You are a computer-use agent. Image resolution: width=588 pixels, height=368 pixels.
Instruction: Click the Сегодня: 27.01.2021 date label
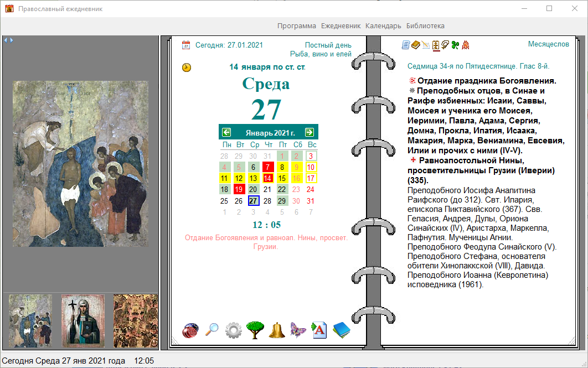pos(229,45)
